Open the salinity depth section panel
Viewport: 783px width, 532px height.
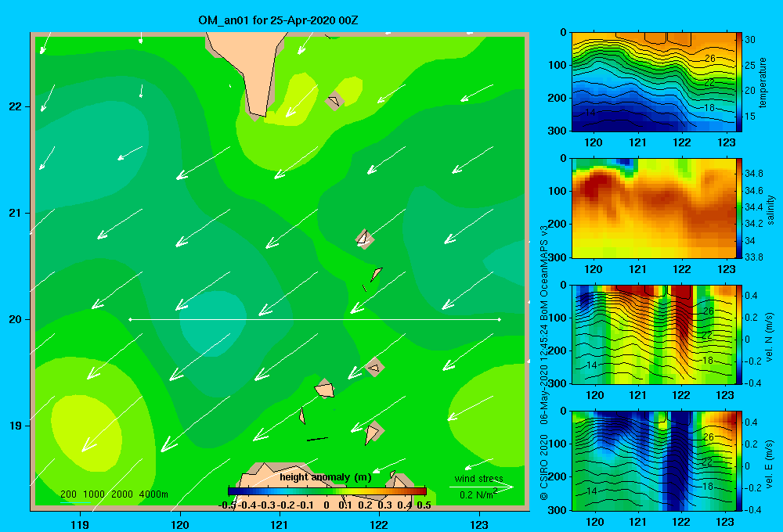pyautogui.click(x=654, y=209)
